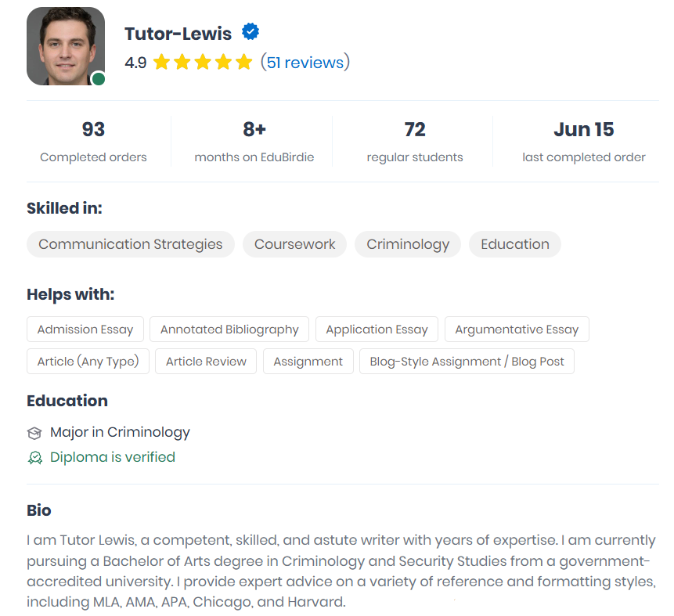Screen dimensions: 674x616
Task: Select the Blog-Style Assignment / Blog Post chip
Action: tap(467, 361)
